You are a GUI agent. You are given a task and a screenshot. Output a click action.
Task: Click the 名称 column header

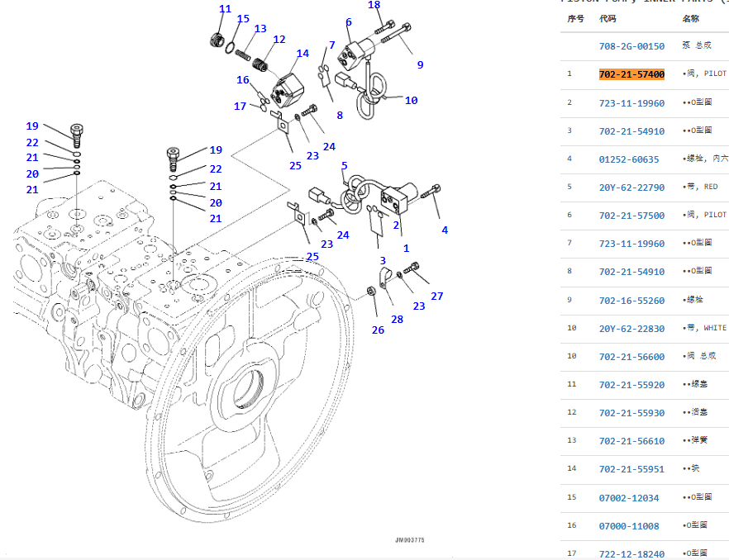click(691, 19)
